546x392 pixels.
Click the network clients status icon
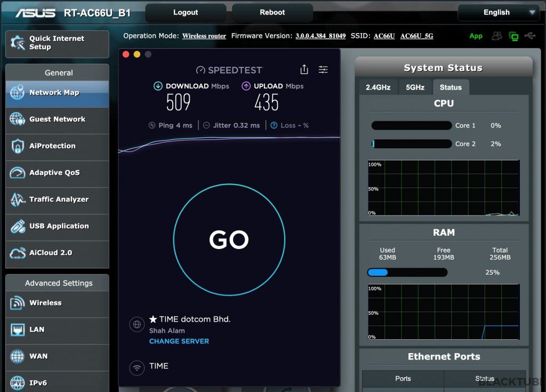(513, 36)
